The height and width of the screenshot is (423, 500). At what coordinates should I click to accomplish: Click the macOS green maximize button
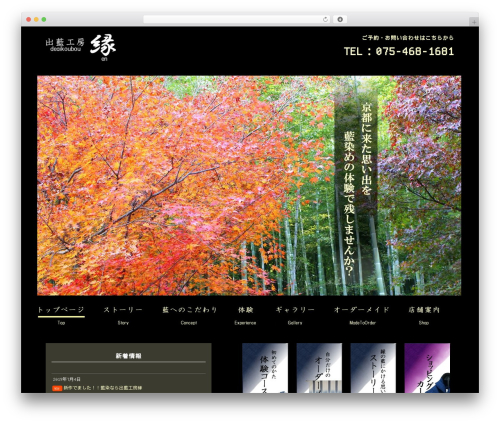[x=44, y=19]
